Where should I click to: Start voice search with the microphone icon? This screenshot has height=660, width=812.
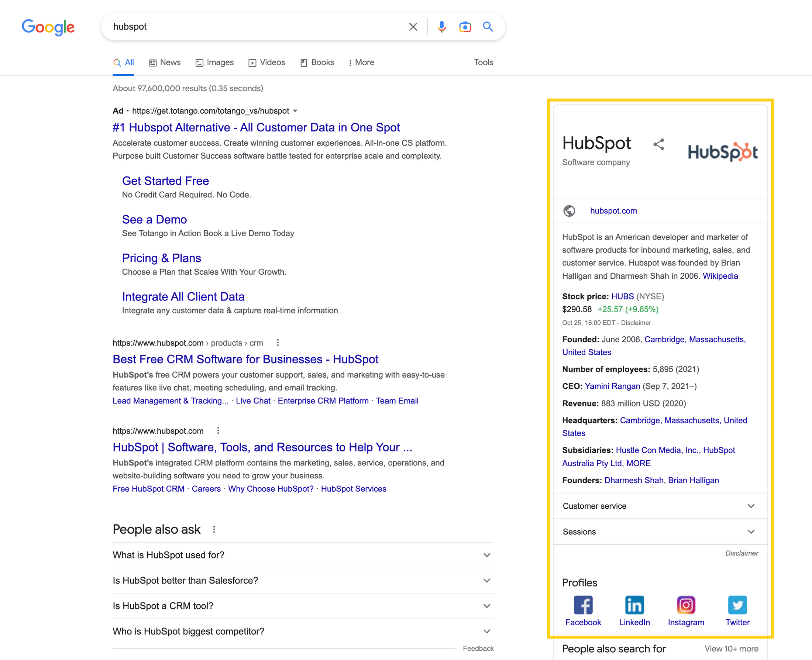pos(441,27)
